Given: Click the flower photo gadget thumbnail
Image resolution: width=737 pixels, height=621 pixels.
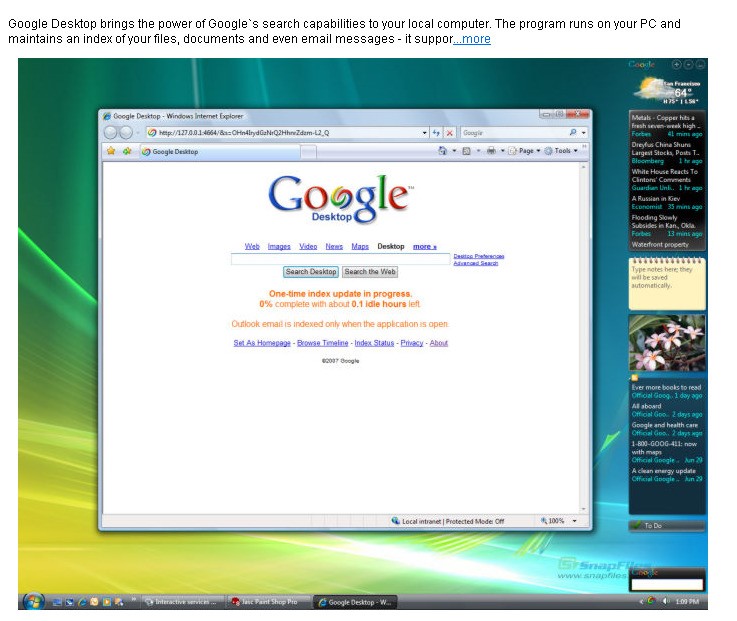Looking at the screenshot, I should pyautogui.click(x=667, y=343).
